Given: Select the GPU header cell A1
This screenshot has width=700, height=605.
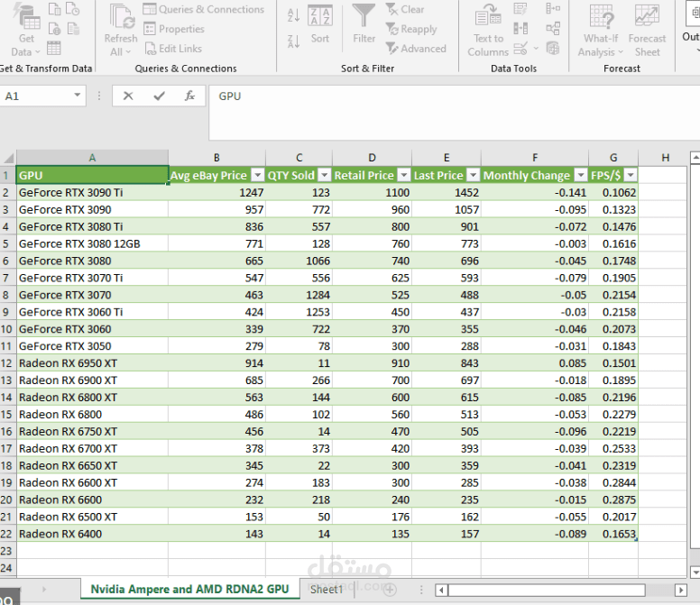Looking at the screenshot, I should (92, 175).
